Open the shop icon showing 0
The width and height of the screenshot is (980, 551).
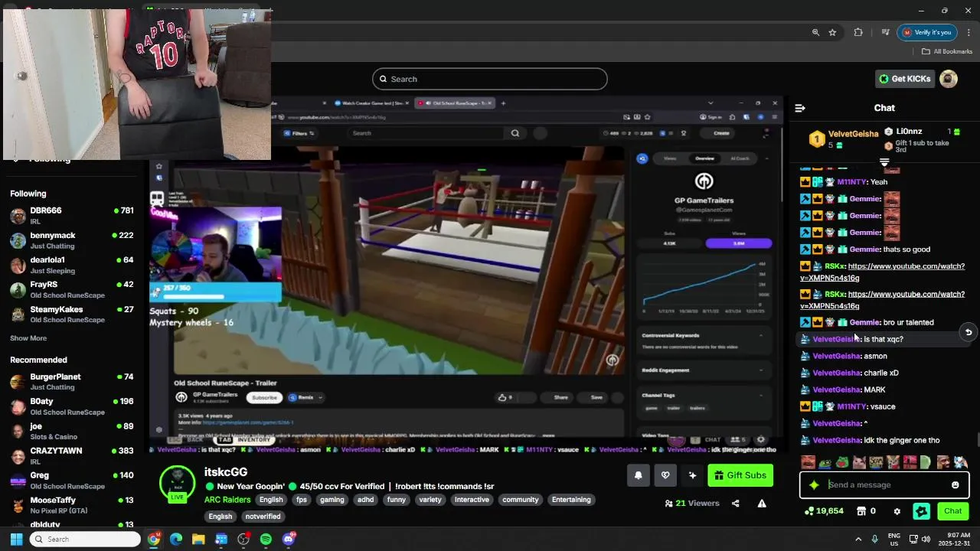tap(866, 511)
